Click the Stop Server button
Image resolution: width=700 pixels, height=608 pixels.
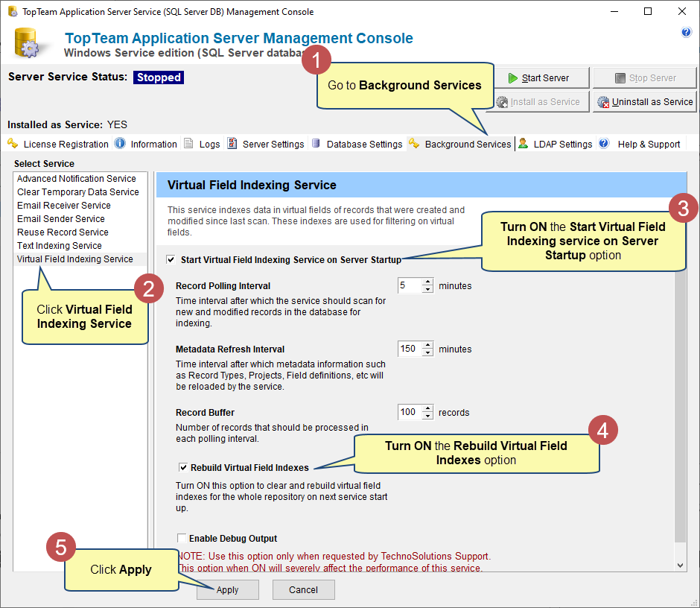[x=644, y=78]
